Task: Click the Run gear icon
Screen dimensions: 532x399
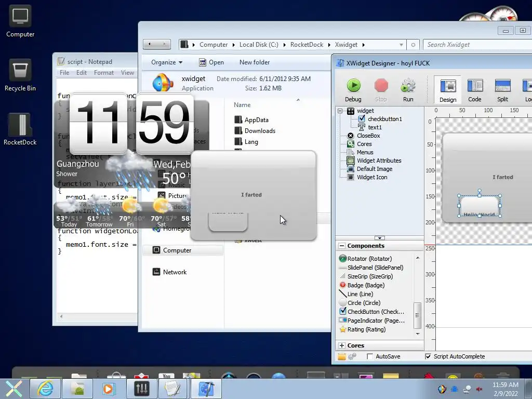Action: click(x=408, y=86)
